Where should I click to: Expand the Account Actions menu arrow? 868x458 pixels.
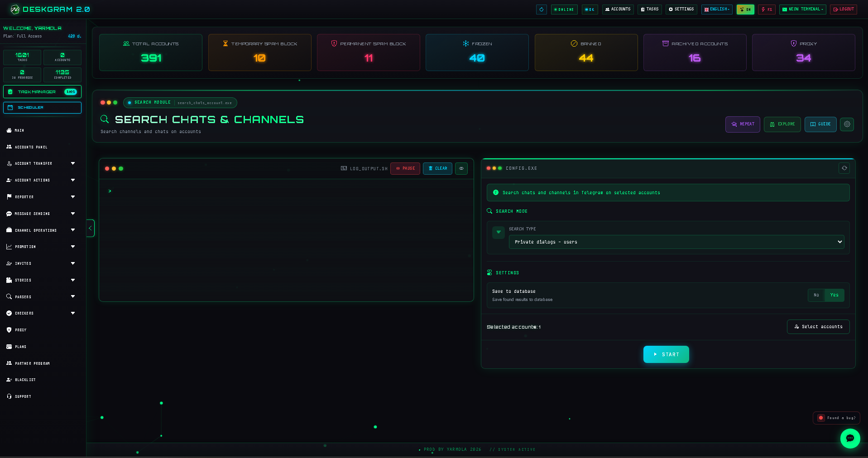73,180
